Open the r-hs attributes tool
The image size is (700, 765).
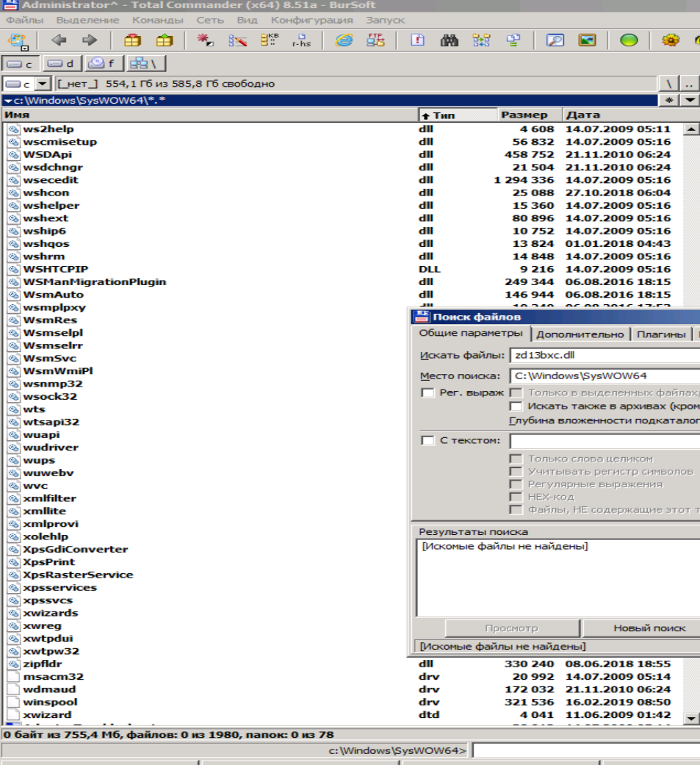tap(301, 40)
